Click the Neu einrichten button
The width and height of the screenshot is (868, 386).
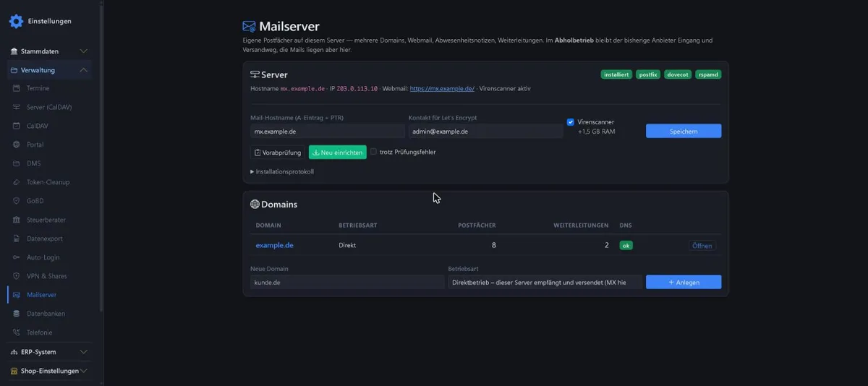[338, 153]
